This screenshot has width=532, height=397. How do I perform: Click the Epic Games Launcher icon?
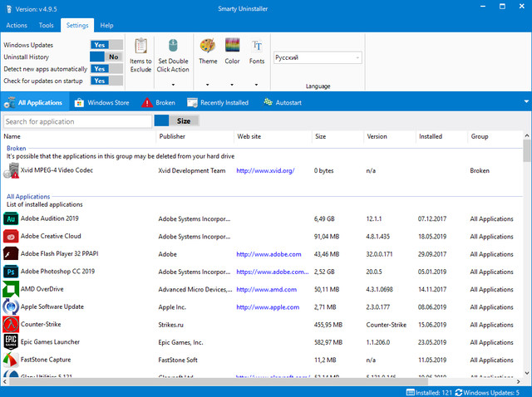click(11, 342)
